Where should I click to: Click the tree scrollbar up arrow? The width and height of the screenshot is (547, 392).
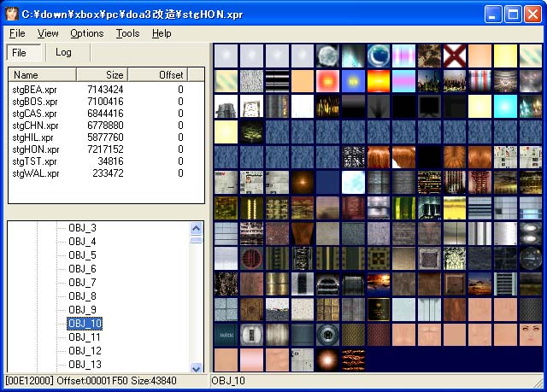click(x=197, y=228)
